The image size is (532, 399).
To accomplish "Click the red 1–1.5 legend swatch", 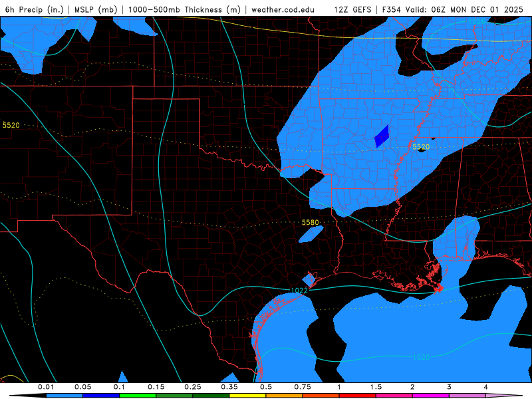I will [x=358, y=396].
